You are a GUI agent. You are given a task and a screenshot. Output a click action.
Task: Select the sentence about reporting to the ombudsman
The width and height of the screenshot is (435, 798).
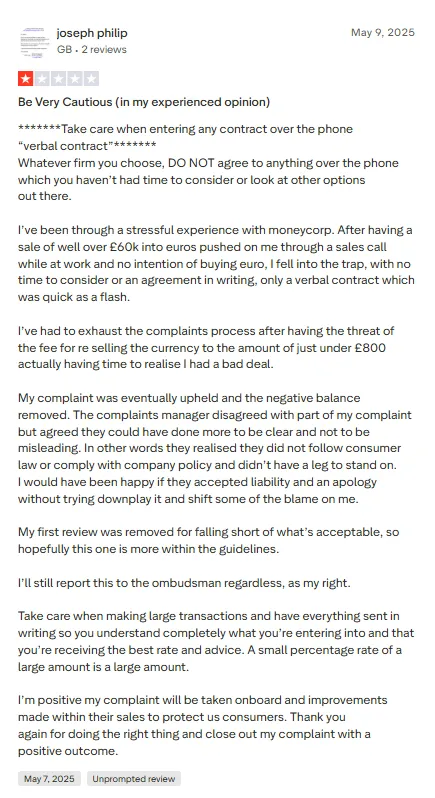click(184, 583)
